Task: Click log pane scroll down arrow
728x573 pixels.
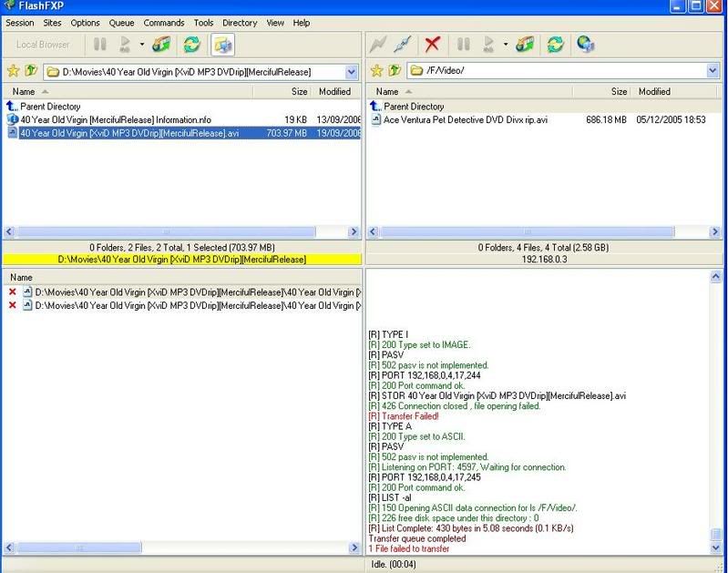Action: tap(715, 547)
